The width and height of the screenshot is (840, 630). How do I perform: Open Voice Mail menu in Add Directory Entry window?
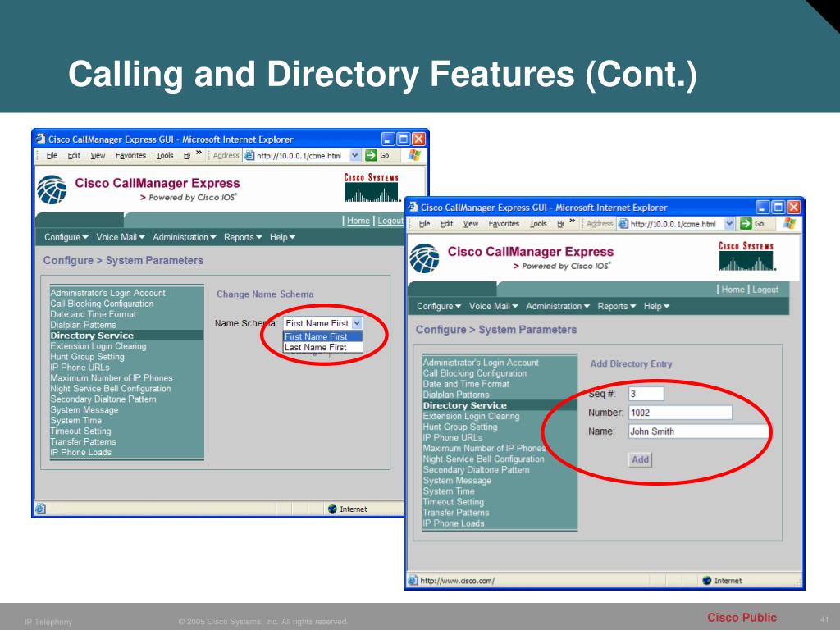tap(493, 306)
